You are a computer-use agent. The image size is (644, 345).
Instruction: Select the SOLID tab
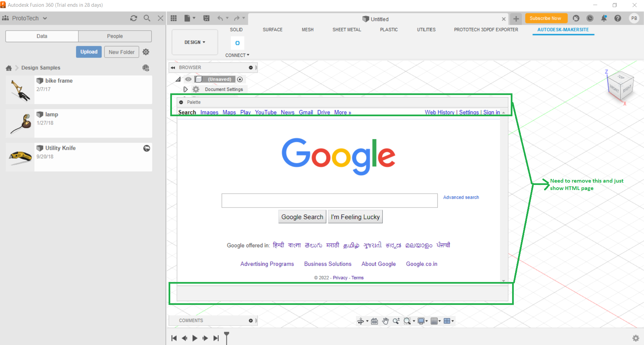(x=236, y=30)
